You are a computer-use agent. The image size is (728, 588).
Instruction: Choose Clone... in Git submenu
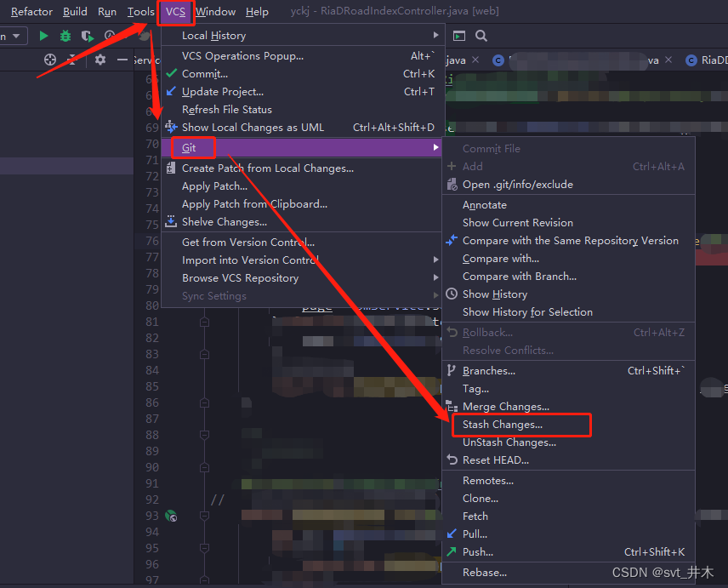[568, 499]
